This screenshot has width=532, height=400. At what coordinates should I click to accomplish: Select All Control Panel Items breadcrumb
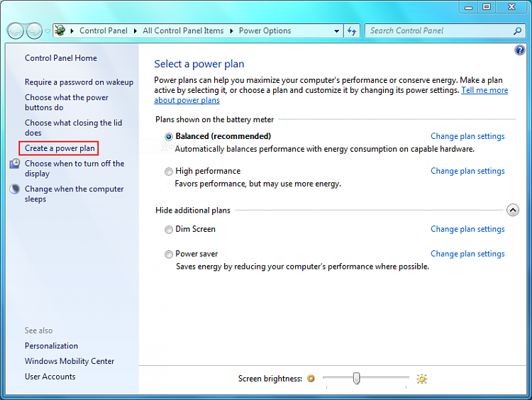[x=183, y=30]
